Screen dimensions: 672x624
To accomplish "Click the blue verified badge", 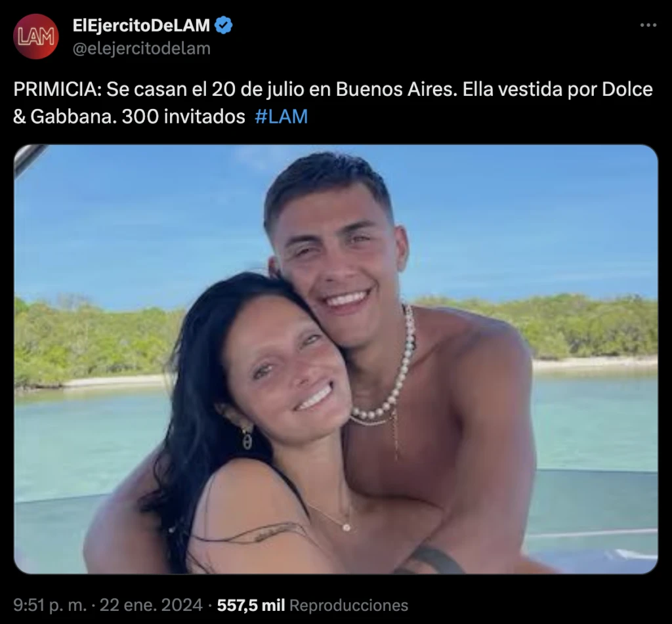I will point(223,26).
